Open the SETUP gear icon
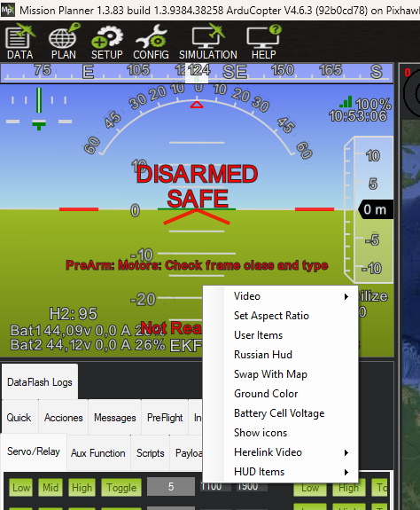The width and height of the screenshot is (420, 510). (107, 42)
